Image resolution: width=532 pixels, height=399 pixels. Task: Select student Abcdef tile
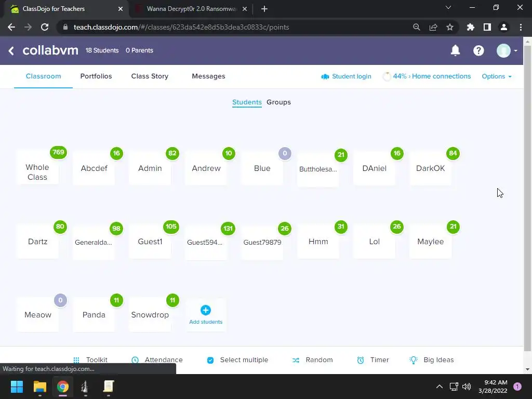coord(94,168)
